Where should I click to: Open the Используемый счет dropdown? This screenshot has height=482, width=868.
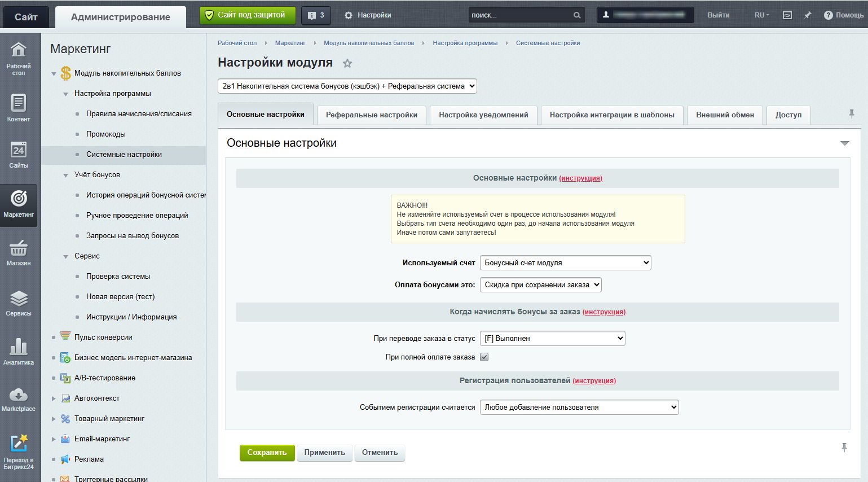(565, 262)
